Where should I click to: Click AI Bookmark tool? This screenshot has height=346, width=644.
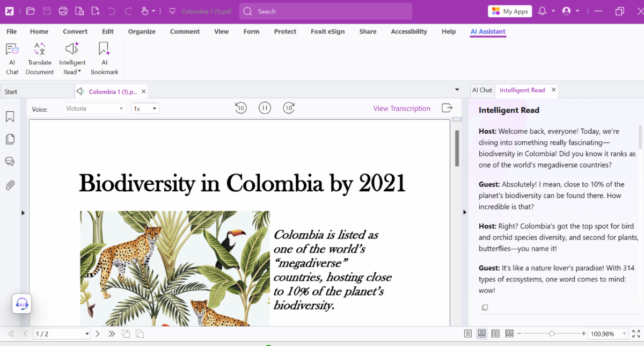click(x=104, y=59)
